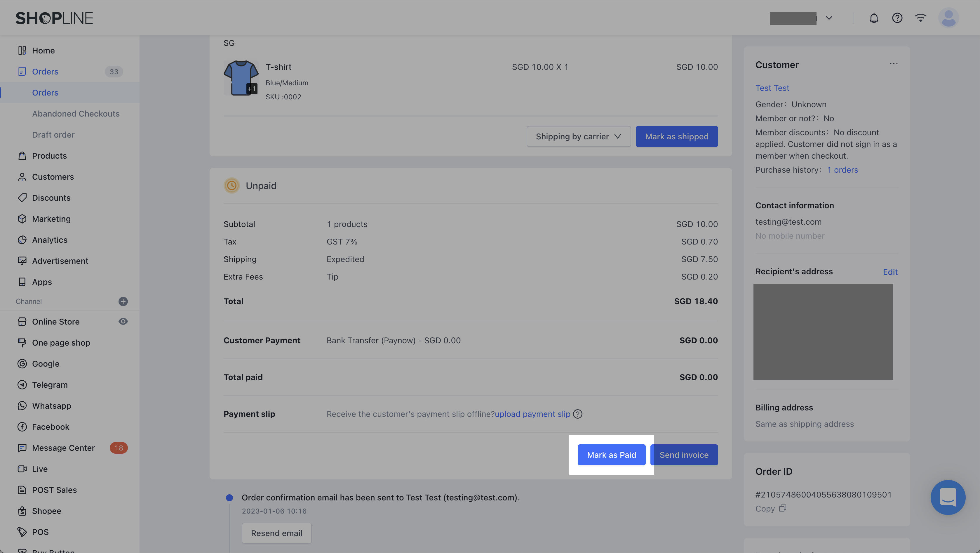This screenshot has height=553, width=980.
Task: View online store via eye icon
Action: (x=123, y=322)
